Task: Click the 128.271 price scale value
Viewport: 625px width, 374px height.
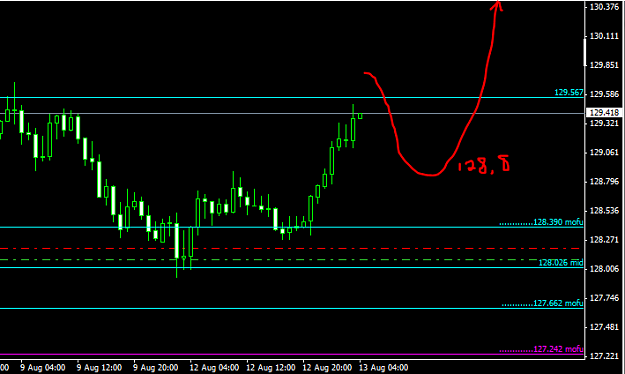Action: coord(604,240)
